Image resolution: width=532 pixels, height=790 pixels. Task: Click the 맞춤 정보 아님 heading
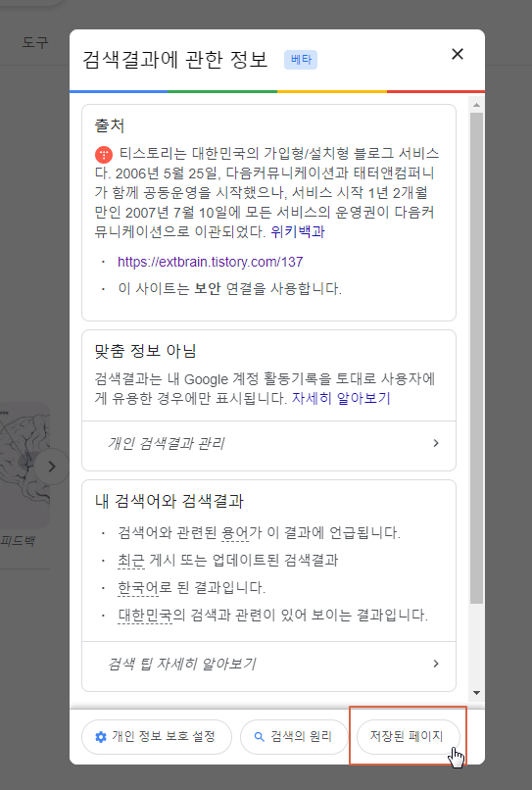tap(145, 351)
